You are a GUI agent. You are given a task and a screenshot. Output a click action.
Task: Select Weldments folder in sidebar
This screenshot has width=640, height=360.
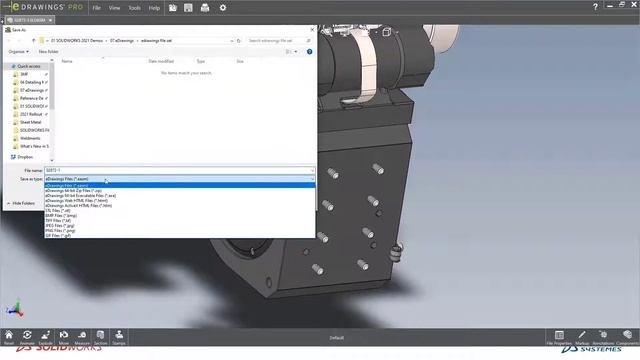(x=29, y=138)
